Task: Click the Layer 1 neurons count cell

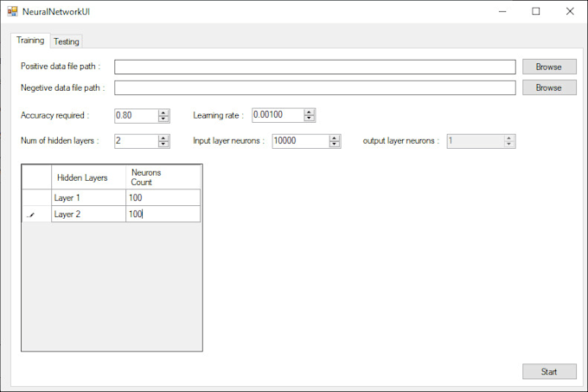Action: 163,197
